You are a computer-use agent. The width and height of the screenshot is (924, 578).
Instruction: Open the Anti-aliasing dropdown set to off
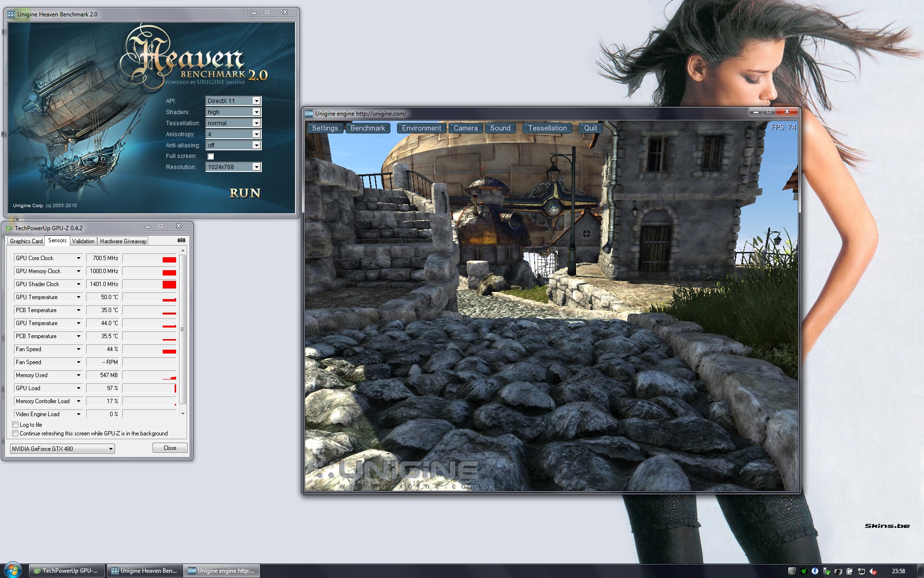coord(233,145)
